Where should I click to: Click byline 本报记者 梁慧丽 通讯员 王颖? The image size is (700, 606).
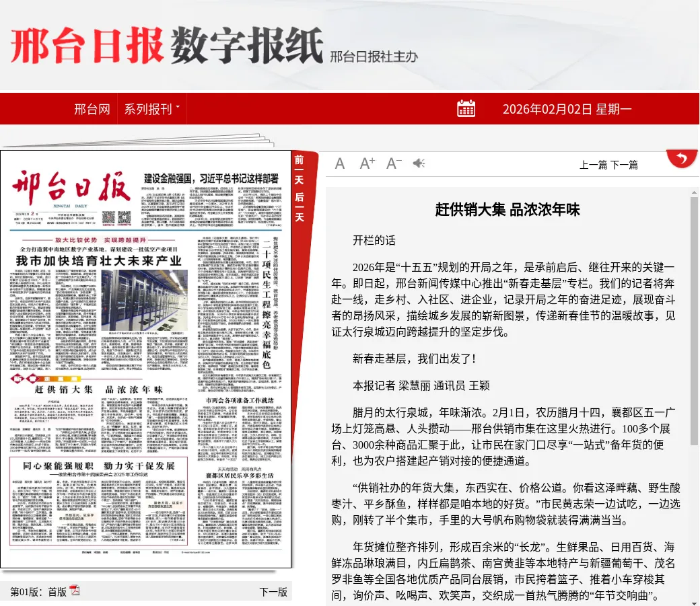pos(421,385)
